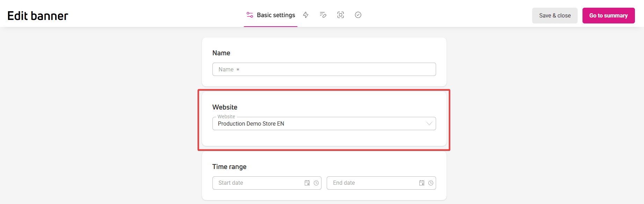
Task: Open the Start date clock time picker
Action: coord(316,183)
